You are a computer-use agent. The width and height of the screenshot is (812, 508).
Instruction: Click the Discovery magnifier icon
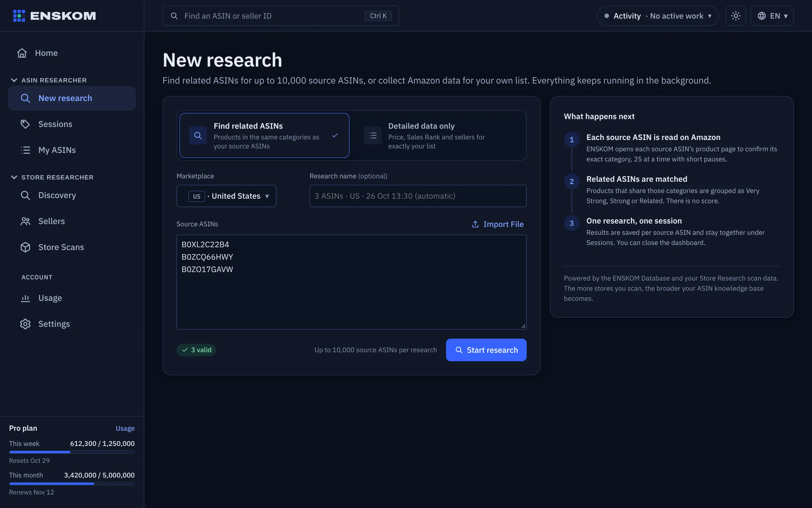(25, 195)
